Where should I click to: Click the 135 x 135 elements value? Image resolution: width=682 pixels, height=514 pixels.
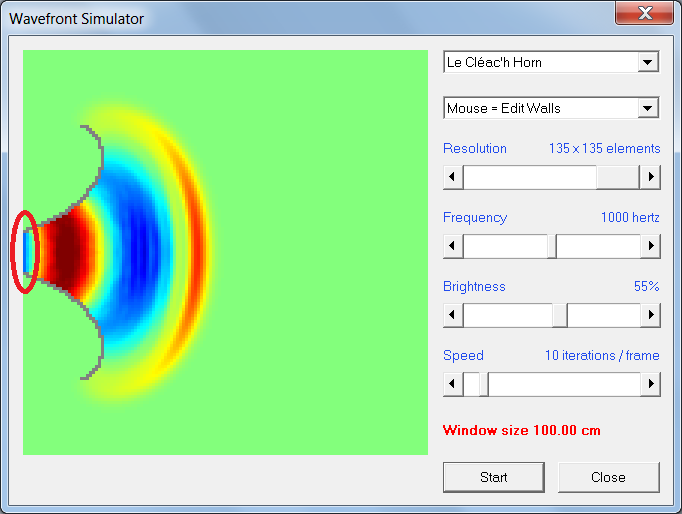coord(605,148)
